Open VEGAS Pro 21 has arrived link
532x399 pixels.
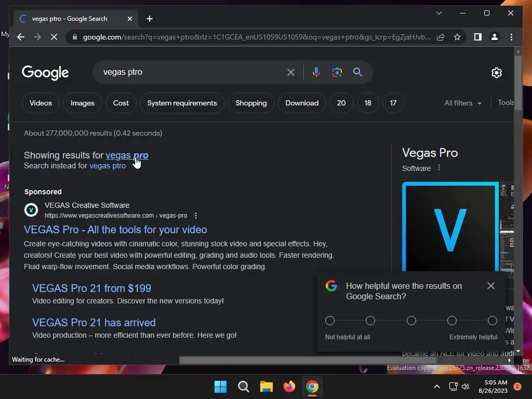point(94,323)
